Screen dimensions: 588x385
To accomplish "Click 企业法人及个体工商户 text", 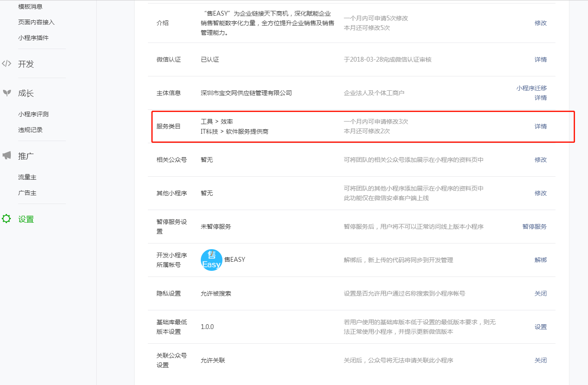I will [x=374, y=93].
